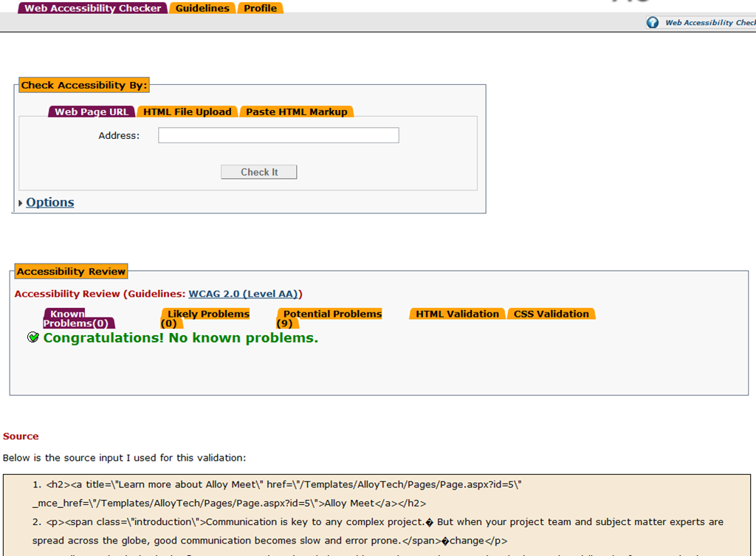Image resolution: width=756 pixels, height=556 pixels.
Task: Select the top Web Accessibility Checker tab
Action: click(x=93, y=8)
